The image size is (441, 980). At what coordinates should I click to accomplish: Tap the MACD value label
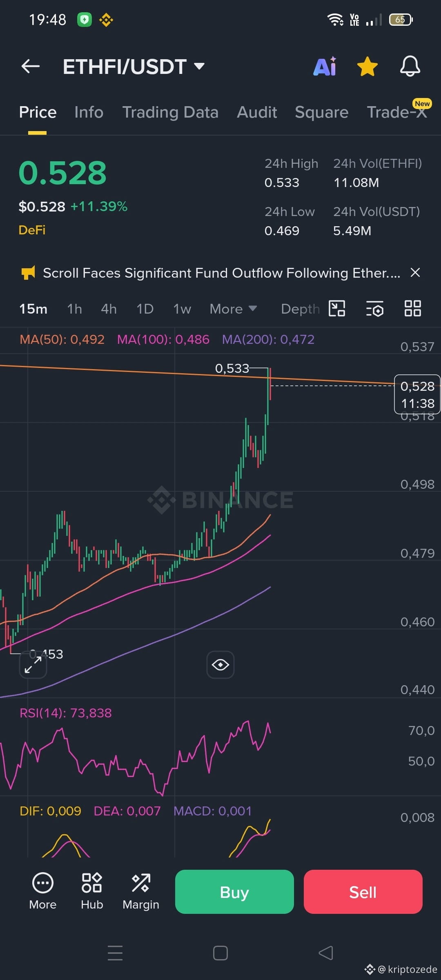coord(213,811)
